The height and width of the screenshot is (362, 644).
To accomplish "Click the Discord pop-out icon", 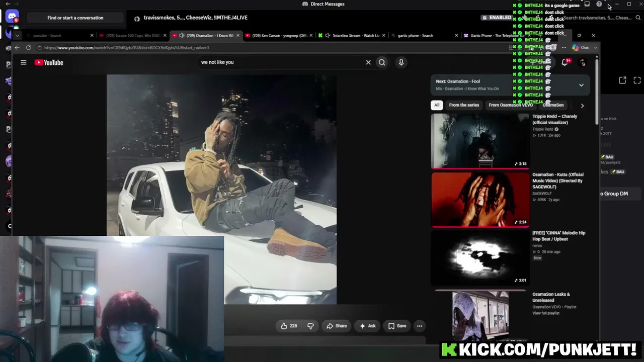I will [622, 80].
